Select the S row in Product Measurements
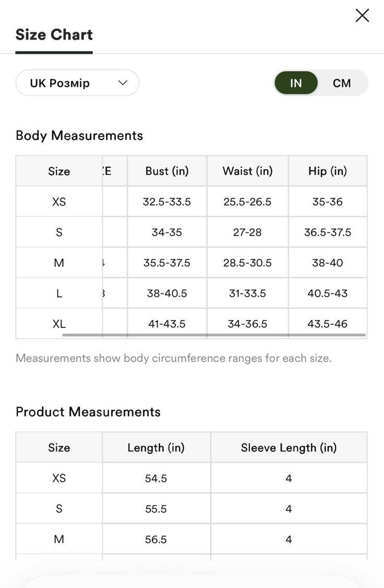This screenshot has width=384, height=588. click(191, 509)
